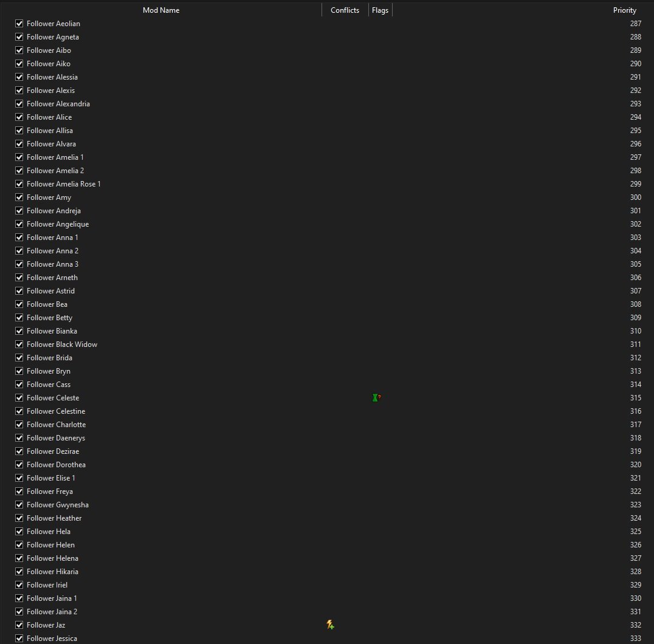Disable Follower Celeste checkbox

click(19, 398)
